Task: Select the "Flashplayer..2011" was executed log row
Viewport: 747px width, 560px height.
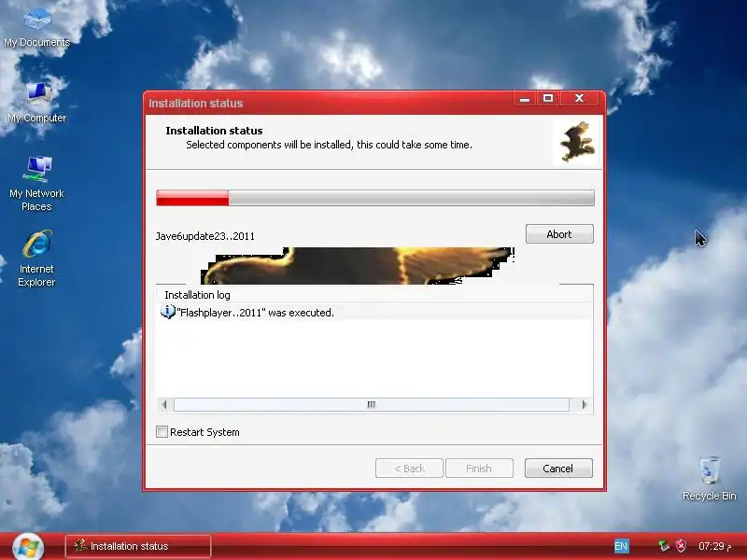Action: (x=374, y=313)
